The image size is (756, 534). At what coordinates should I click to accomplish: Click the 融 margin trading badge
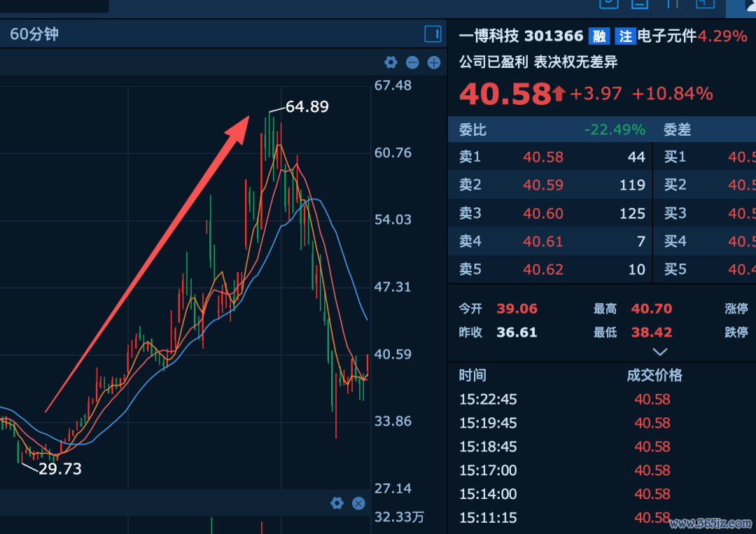(598, 36)
